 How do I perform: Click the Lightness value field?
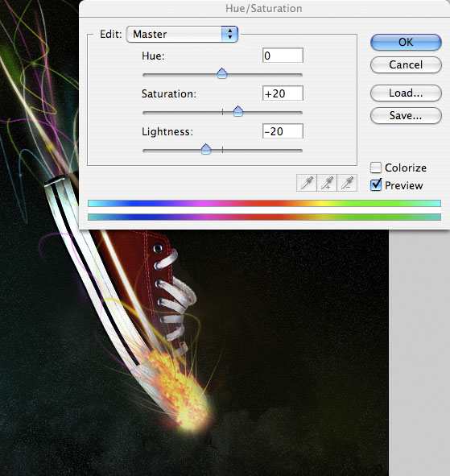(x=283, y=131)
